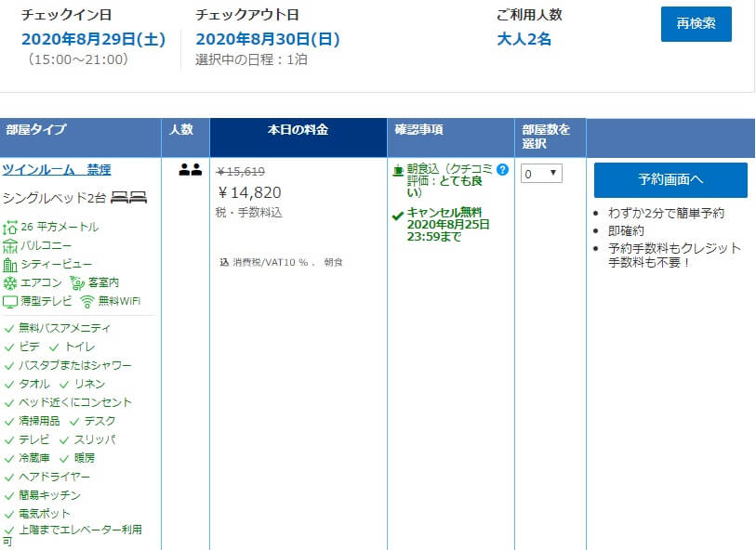Click the city view building icon
The height and width of the screenshot is (550, 756).
[x=9, y=265]
